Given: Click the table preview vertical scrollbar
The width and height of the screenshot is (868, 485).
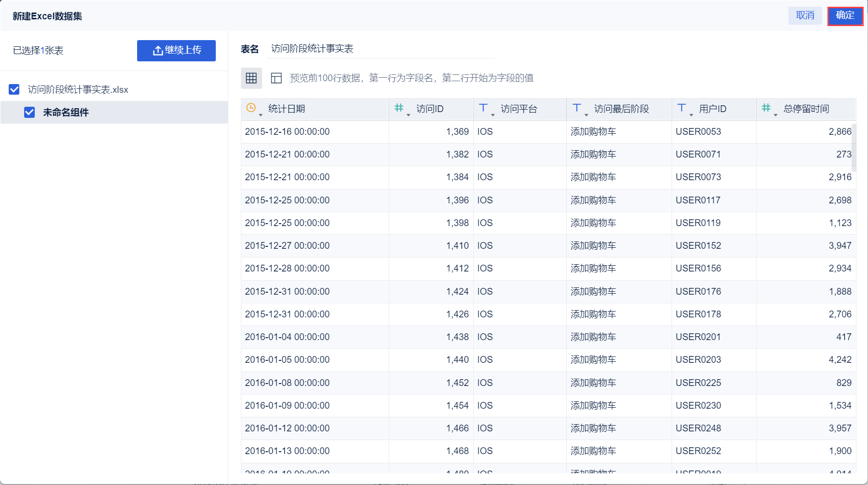Looking at the screenshot, I should [854, 147].
